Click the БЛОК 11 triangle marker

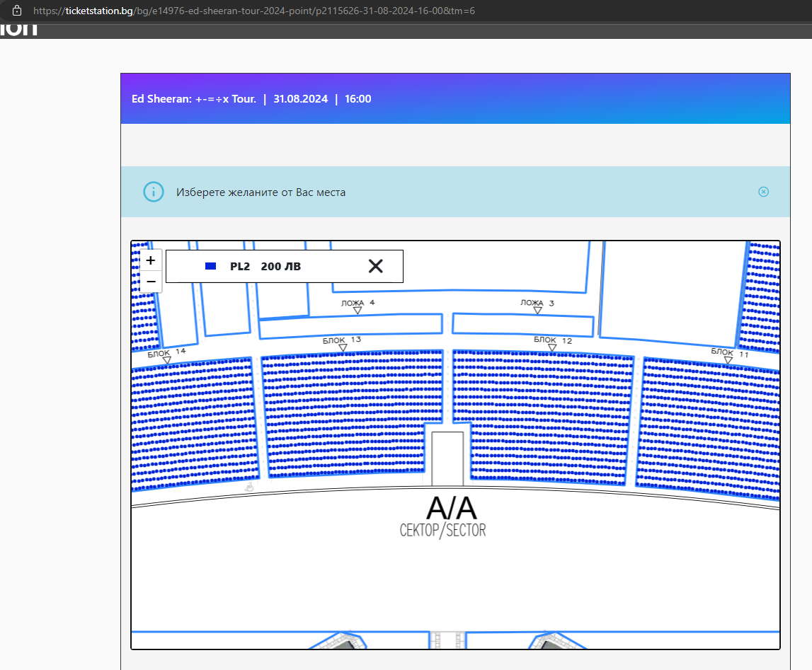pos(728,360)
